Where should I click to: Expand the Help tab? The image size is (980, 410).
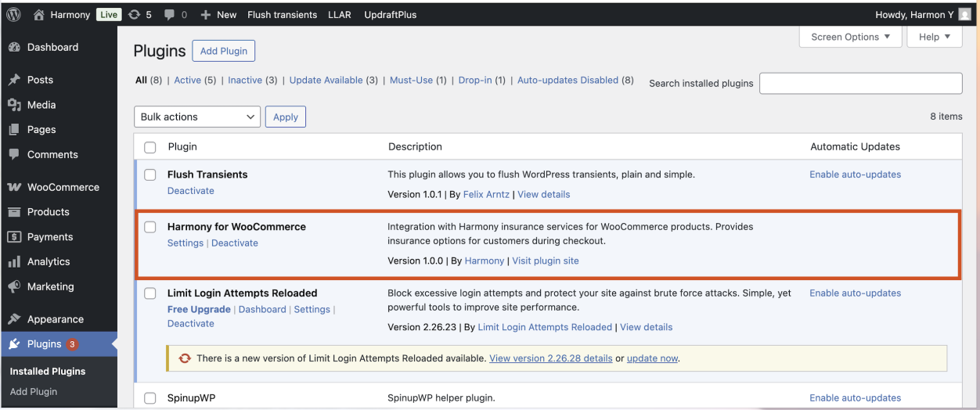pos(934,37)
